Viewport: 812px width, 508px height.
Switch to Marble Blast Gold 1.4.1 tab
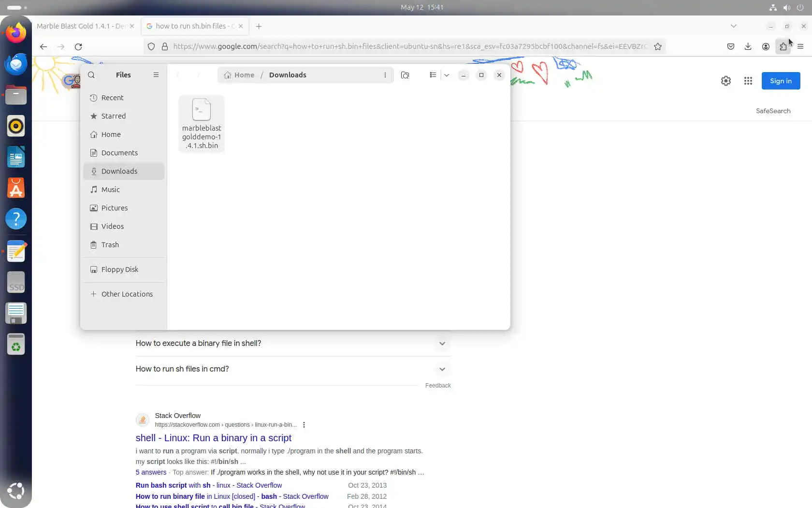[81, 26]
